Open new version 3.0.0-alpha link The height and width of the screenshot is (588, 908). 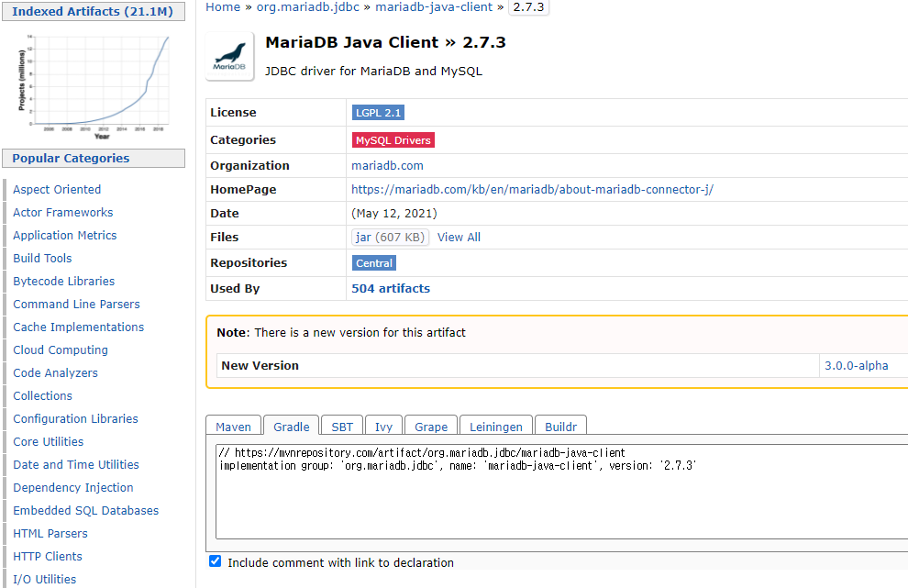point(856,365)
